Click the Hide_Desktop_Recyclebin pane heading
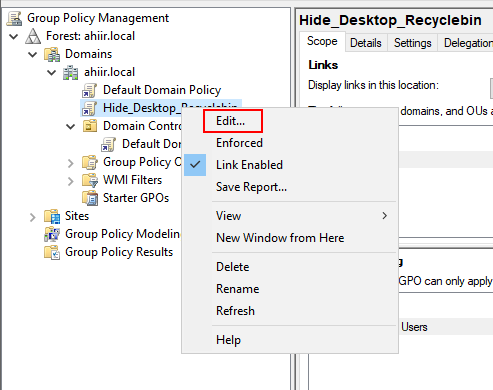The image size is (493, 390). tap(390, 20)
